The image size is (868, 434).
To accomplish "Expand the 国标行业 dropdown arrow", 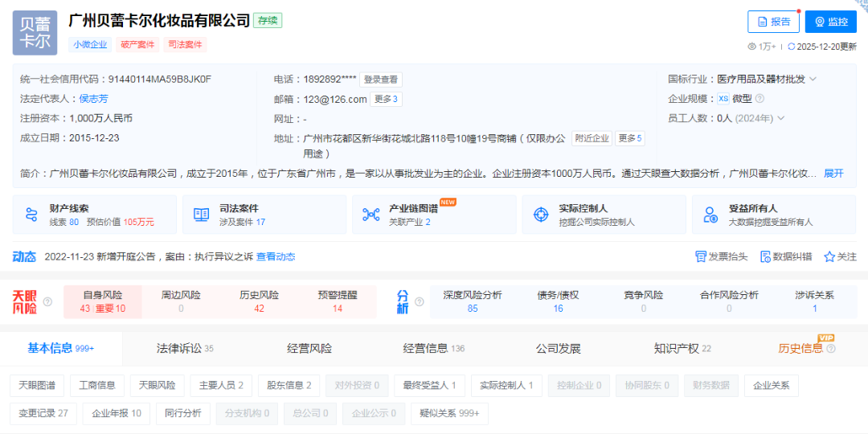I will click(813, 80).
